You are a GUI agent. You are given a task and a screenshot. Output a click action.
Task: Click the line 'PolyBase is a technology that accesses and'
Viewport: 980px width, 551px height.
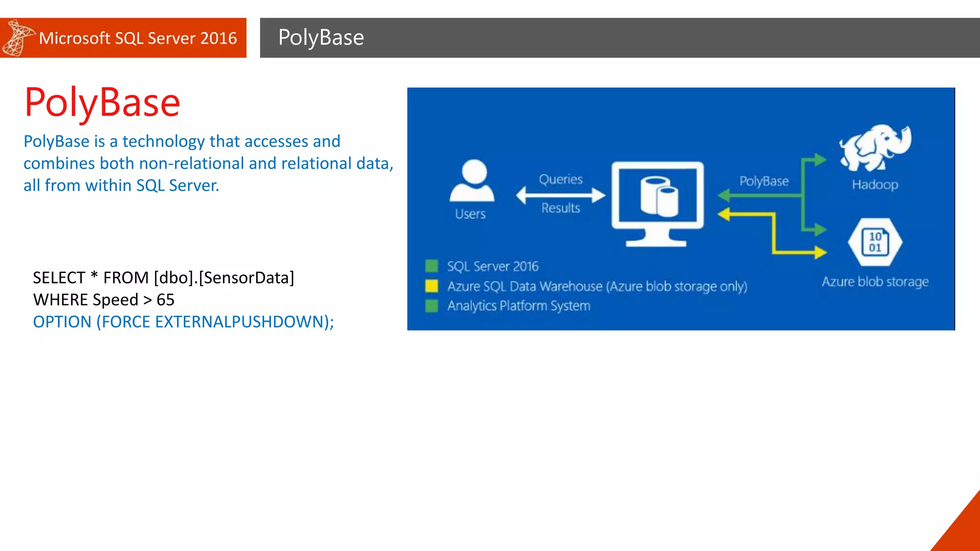coord(182,141)
